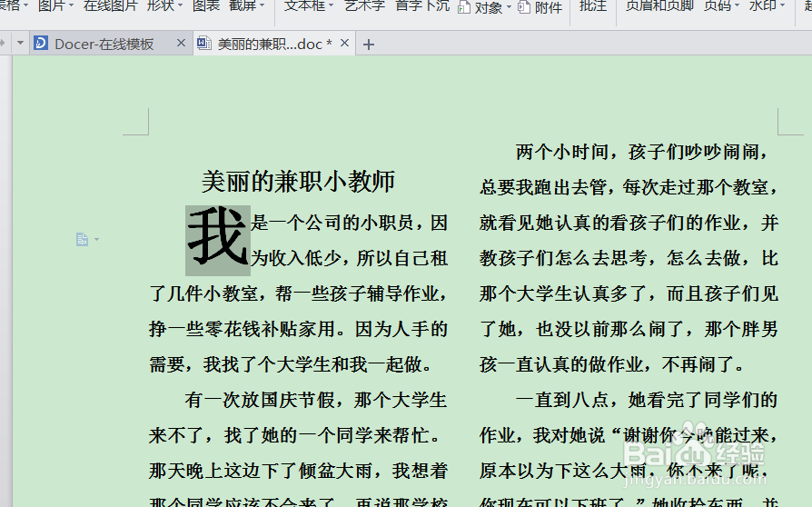
Task: Click 艺术字 (WordArt) in the toolbar
Action: point(364,5)
